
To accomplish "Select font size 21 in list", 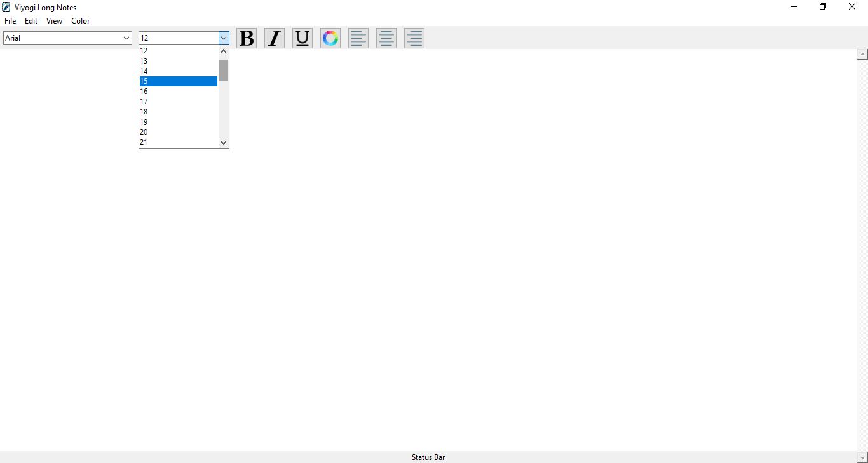I will click(x=179, y=142).
